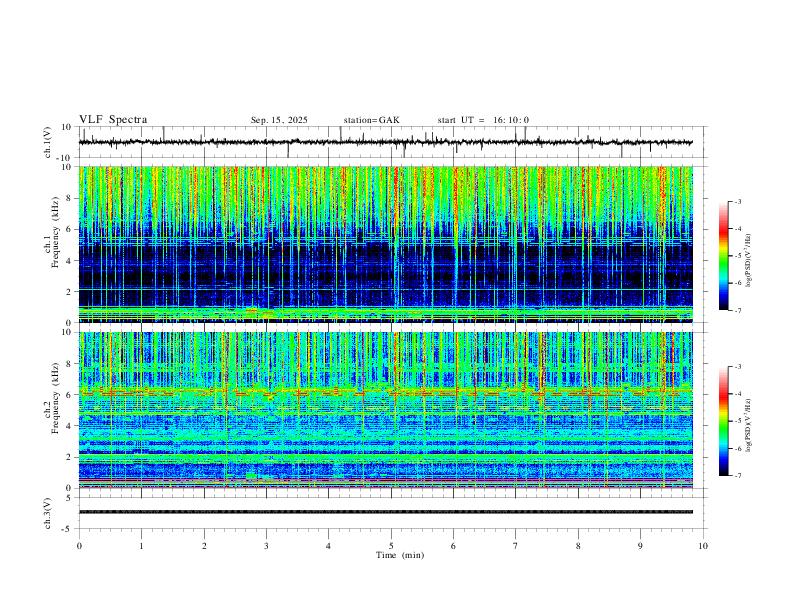Click the "2" kHz tick on ch.2 frequency axis

[x=71, y=457]
